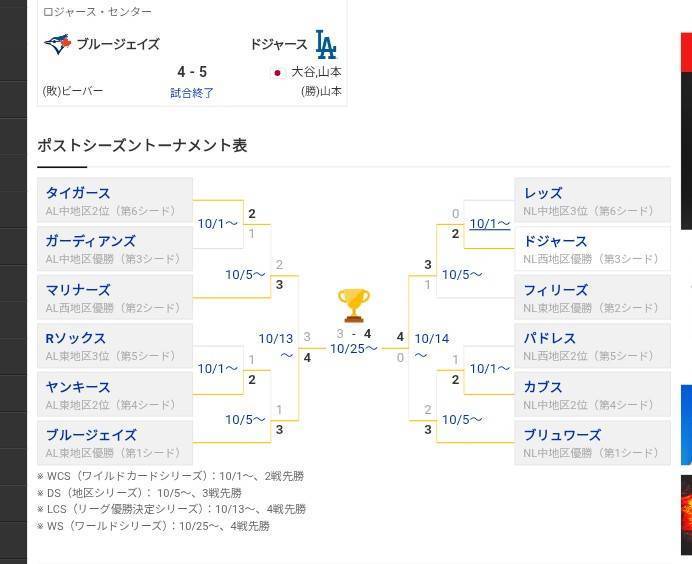The height and width of the screenshot is (564, 692).
Task: Click the Japan flag icon
Action: [x=278, y=73]
